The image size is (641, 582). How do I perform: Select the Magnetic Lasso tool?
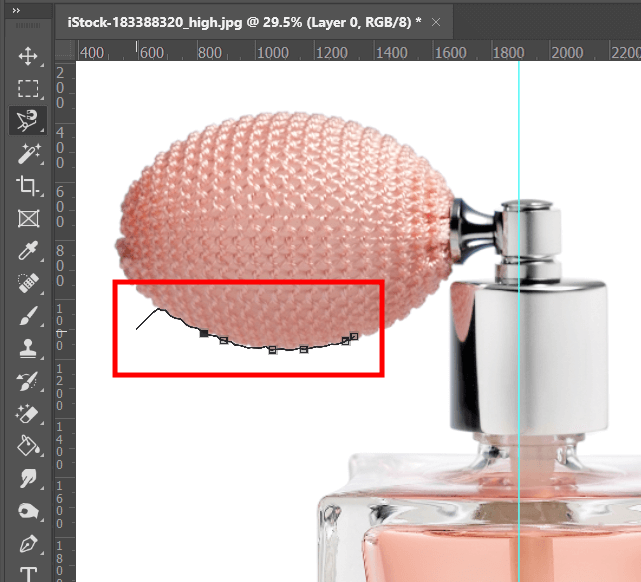pos(28,120)
